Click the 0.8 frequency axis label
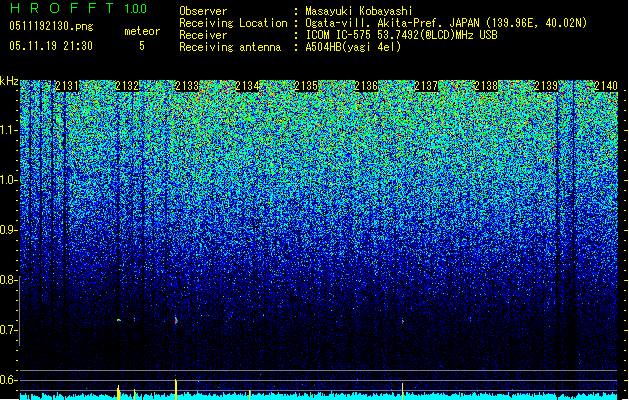This screenshot has height=400, width=629. tap(8, 280)
